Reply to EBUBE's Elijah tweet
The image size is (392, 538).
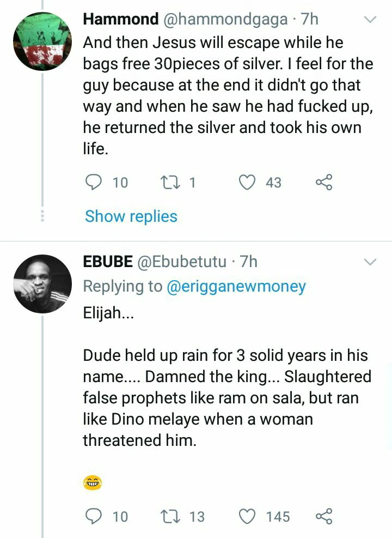pyautogui.click(x=95, y=516)
